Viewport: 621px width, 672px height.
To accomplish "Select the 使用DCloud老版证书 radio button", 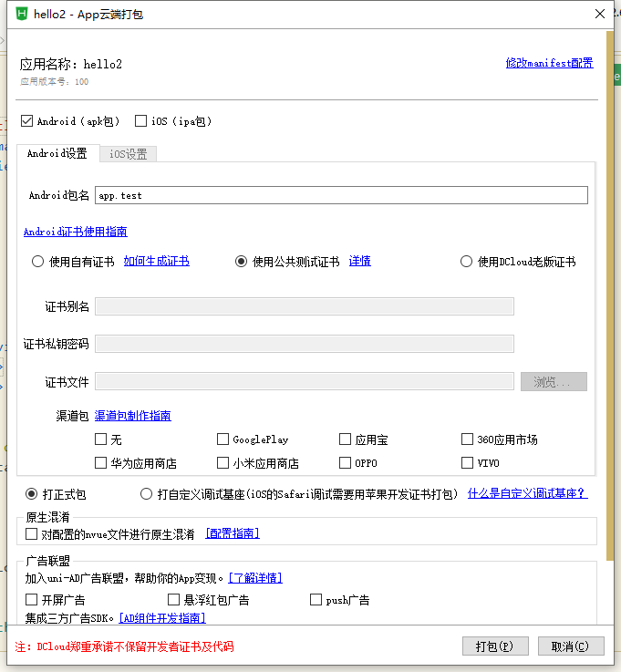I will [x=466, y=262].
